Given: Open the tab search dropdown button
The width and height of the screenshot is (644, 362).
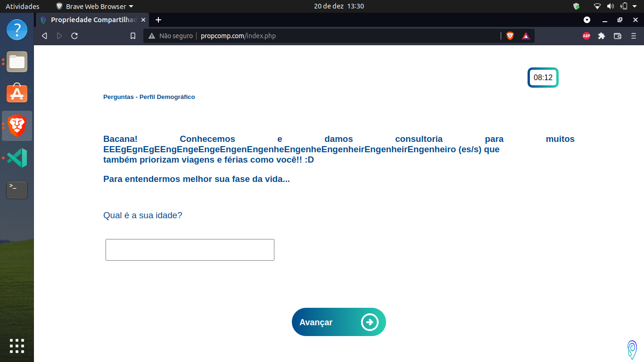Looking at the screenshot, I should coord(587,20).
